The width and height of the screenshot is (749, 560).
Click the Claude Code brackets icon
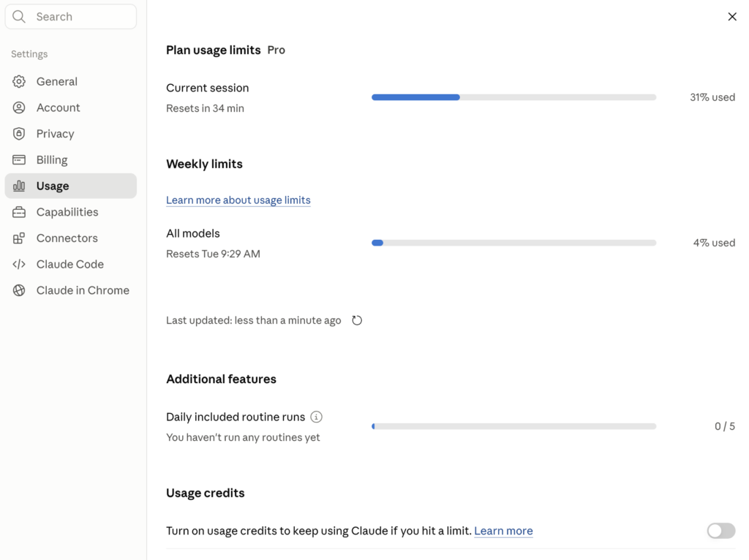19,265
